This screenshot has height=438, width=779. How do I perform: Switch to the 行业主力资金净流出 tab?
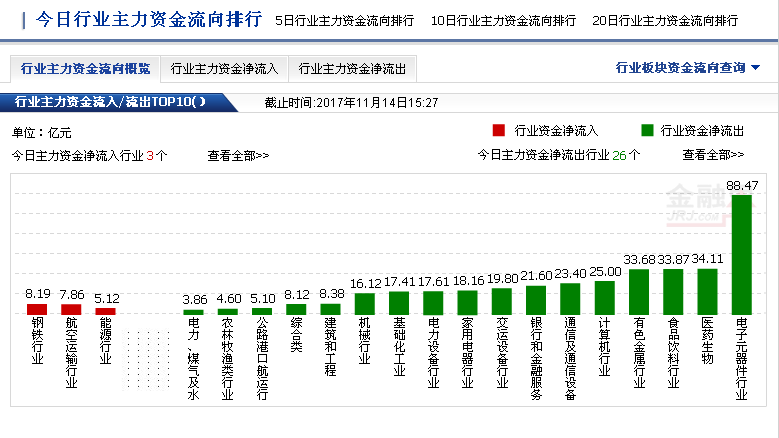(352, 69)
